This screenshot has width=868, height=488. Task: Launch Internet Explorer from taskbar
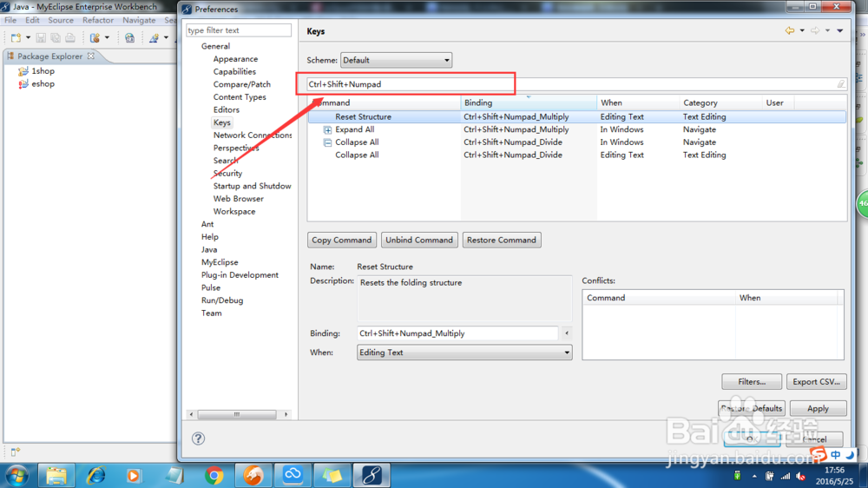(x=95, y=475)
